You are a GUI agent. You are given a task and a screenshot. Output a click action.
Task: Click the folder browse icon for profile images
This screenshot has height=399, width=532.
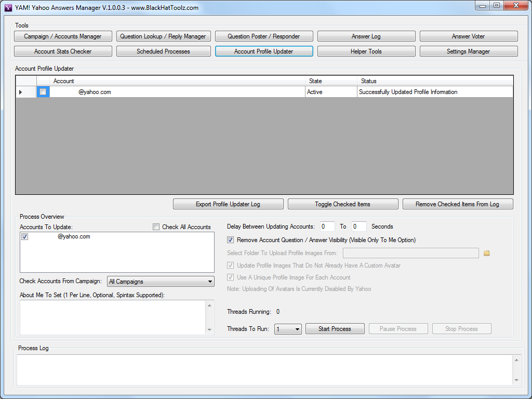[486, 253]
